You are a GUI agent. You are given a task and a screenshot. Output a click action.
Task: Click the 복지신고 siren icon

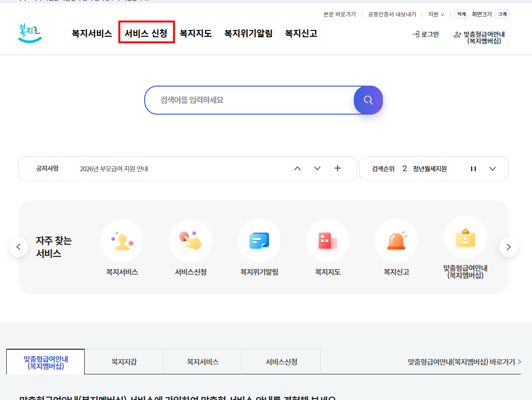pyautogui.click(x=396, y=240)
